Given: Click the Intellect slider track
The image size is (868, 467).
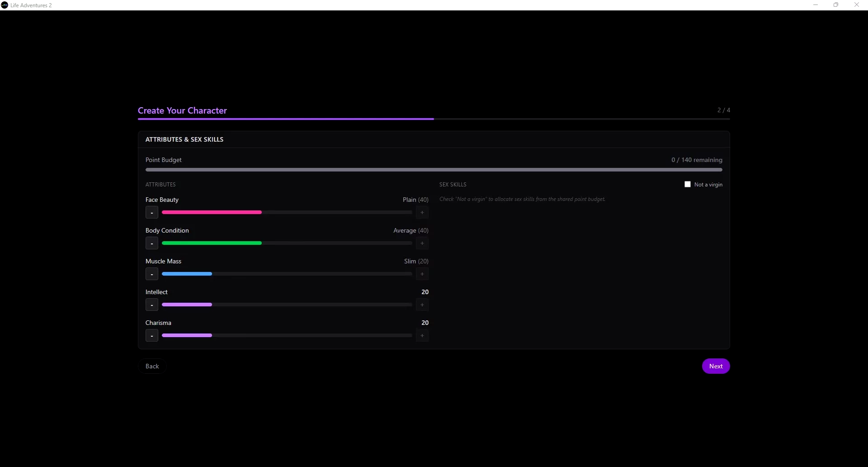Looking at the screenshot, I should tap(287, 305).
